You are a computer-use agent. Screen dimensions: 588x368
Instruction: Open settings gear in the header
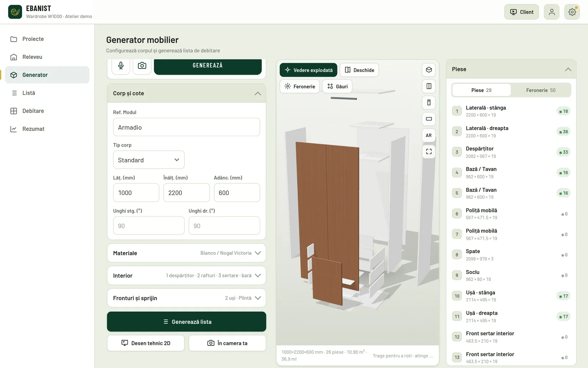pos(572,12)
